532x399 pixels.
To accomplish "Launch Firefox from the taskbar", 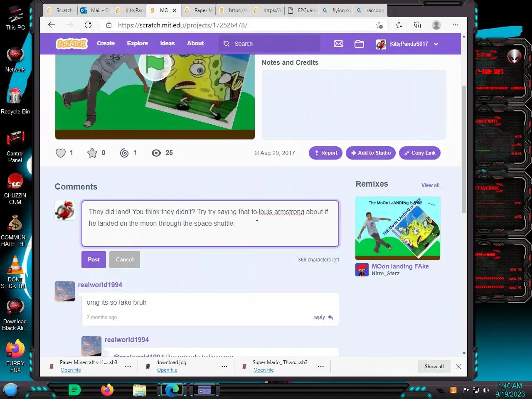I will 107,390.
